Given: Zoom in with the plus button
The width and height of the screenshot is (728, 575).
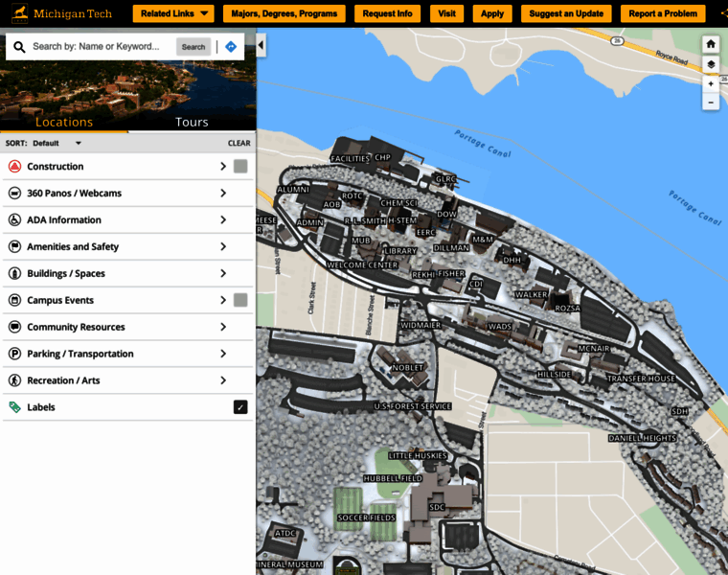Looking at the screenshot, I should [711, 84].
